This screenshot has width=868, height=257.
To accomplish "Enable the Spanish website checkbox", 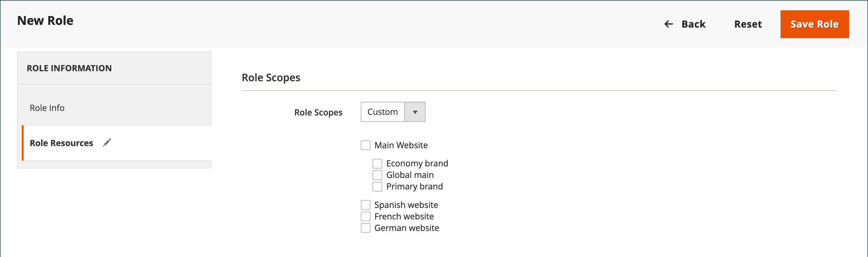I will (x=365, y=205).
